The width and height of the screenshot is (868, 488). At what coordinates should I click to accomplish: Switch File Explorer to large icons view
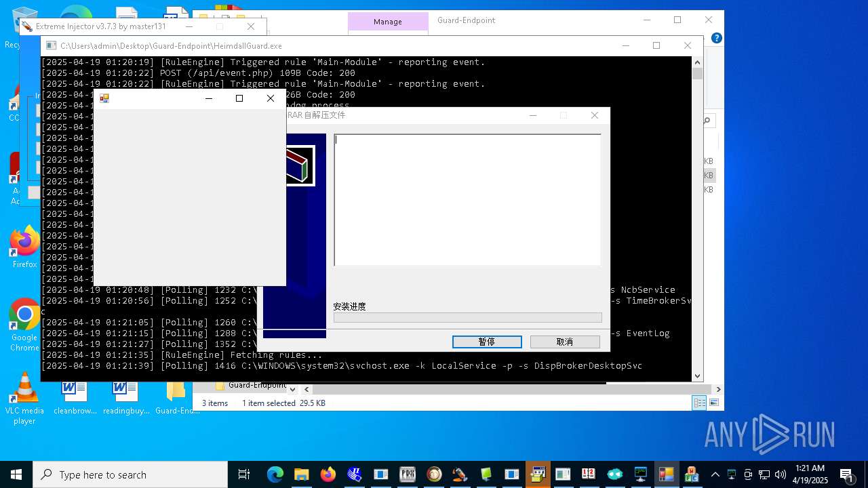(713, 403)
